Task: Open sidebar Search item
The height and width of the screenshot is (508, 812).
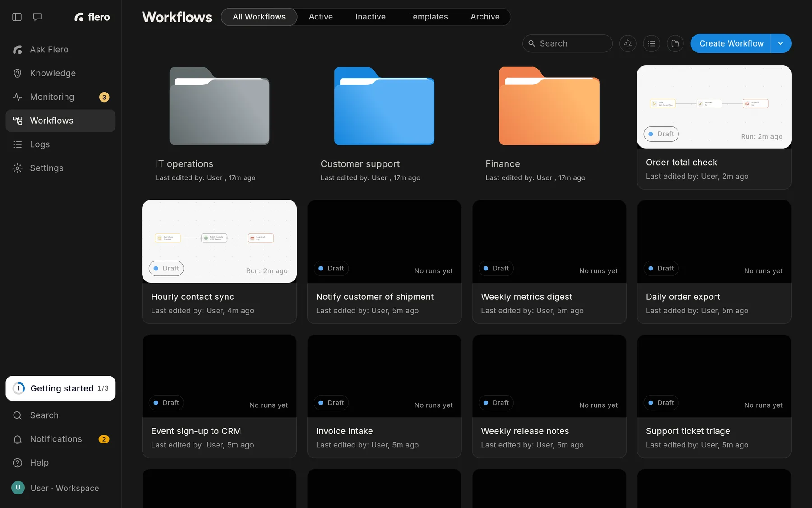Action: click(60, 415)
